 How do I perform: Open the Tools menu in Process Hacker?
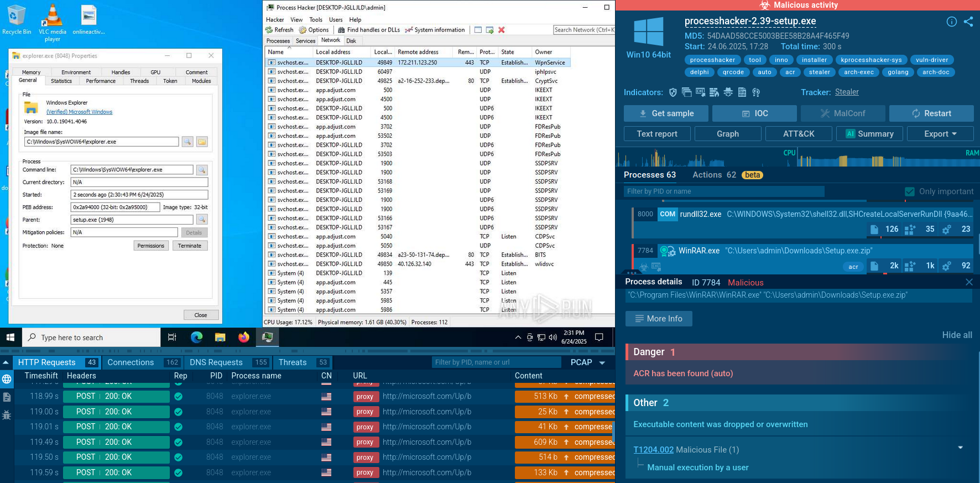pos(316,19)
